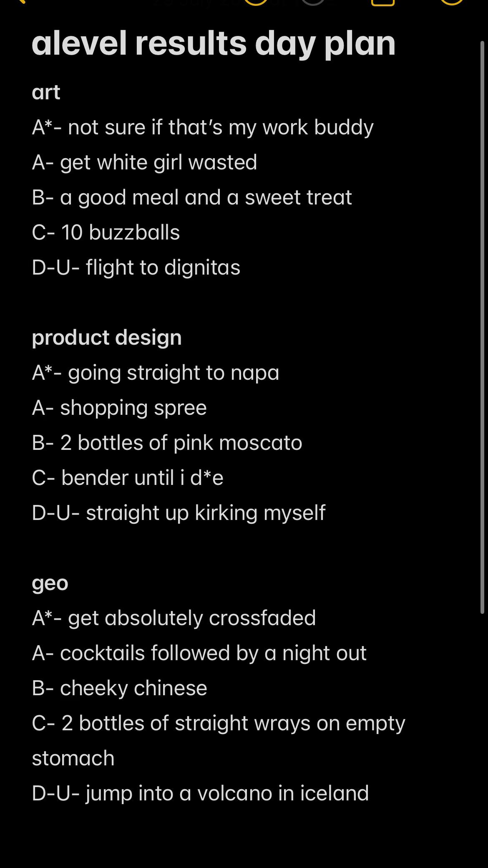Tap the greyed-out redo circle icon
The image size is (488, 868).
click(x=313, y=2)
